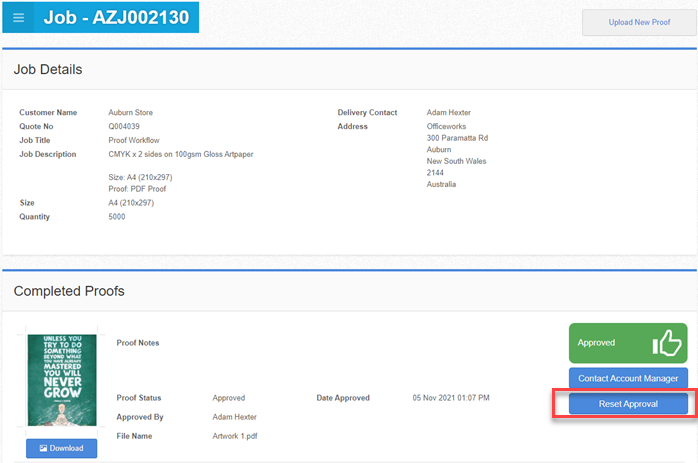698x463 pixels.
Task: Click the Size value A4 (210x297)
Action: click(131, 203)
